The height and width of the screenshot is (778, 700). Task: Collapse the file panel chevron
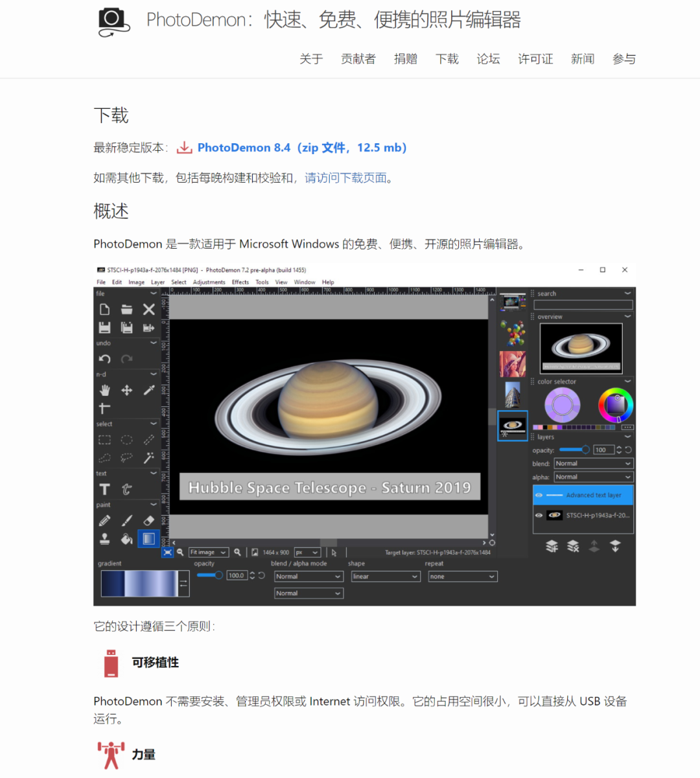pos(154,293)
